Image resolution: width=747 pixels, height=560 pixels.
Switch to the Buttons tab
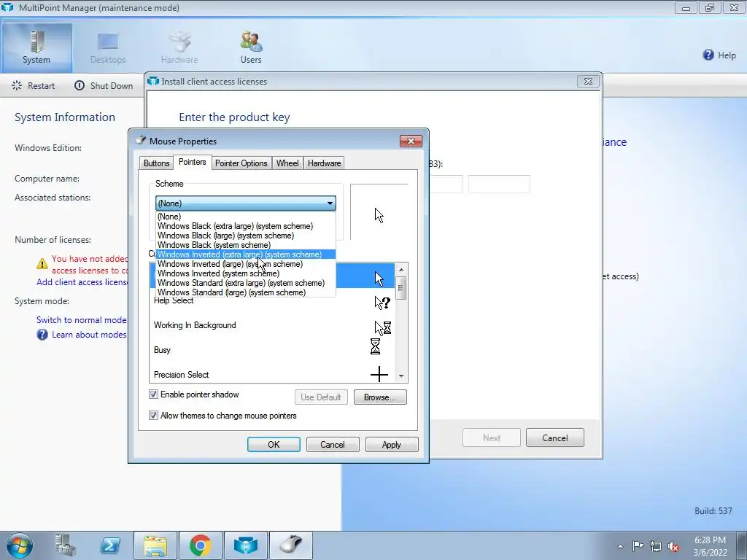[x=156, y=163]
